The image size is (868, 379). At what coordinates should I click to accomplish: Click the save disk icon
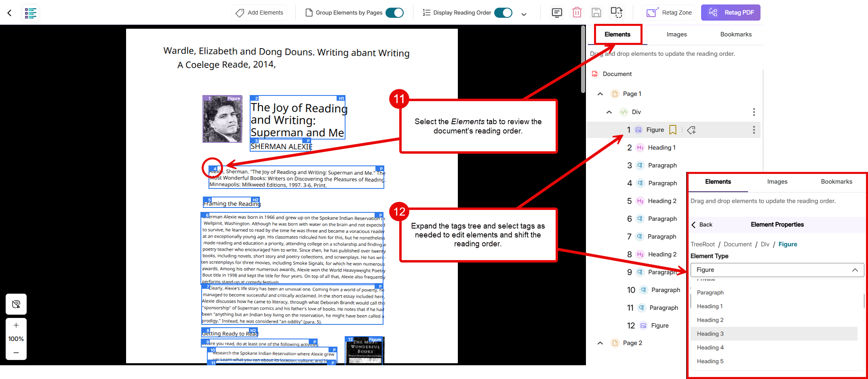pyautogui.click(x=596, y=13)
